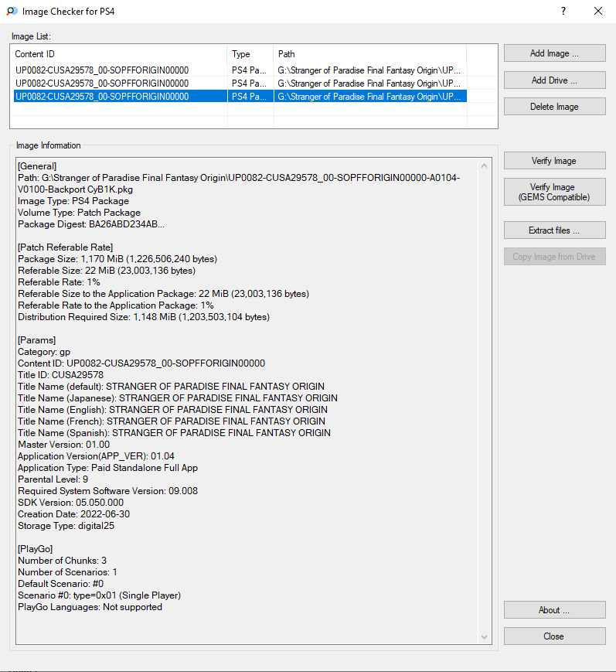
Task: Click the Master Version: 01.00 line
Action: [63, 445]
